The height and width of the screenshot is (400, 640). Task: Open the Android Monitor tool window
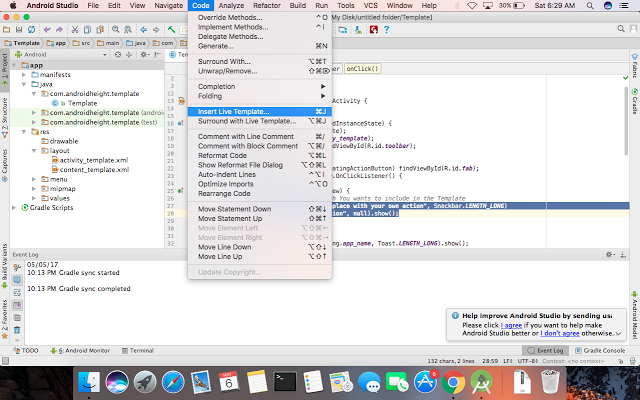[80, 350]
